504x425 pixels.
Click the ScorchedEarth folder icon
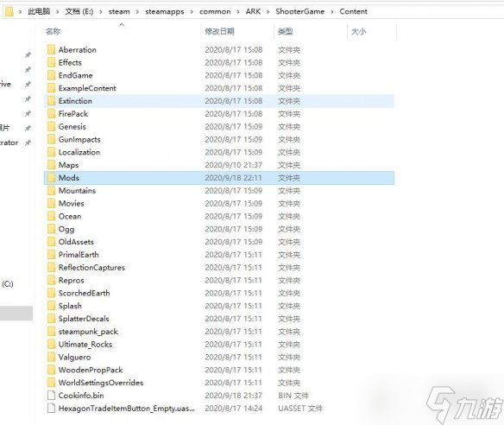tap(51, 293)
